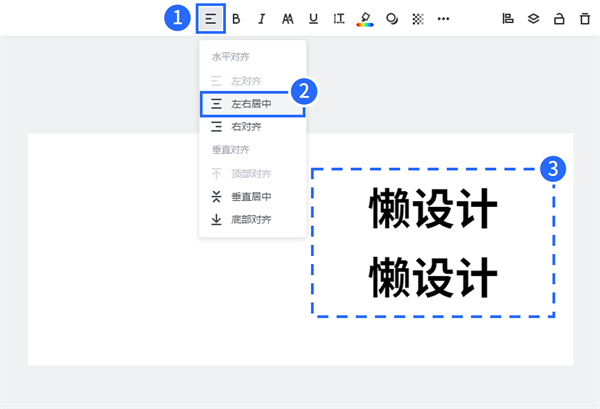Toggle italic text style
The image size is (600, 409).
tap(262, 18)
